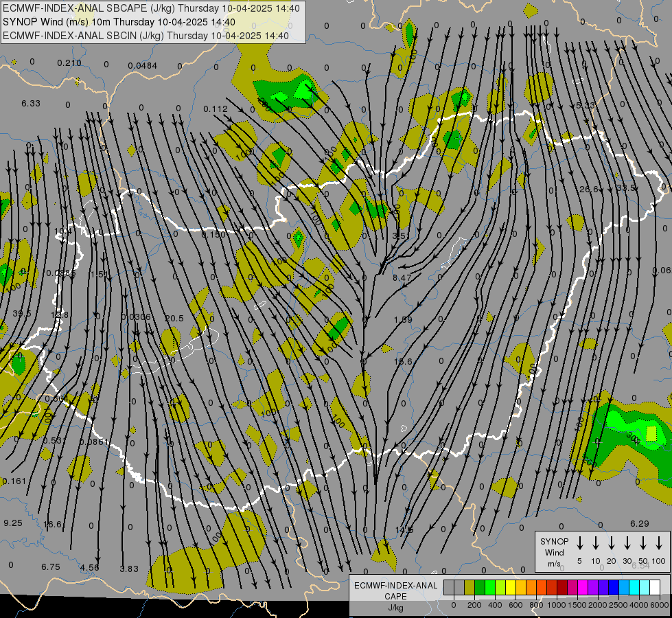Viewport: 672px width, 618px height.
Task: Click the 16.6 value at lower left
Action: coord(52,525)
